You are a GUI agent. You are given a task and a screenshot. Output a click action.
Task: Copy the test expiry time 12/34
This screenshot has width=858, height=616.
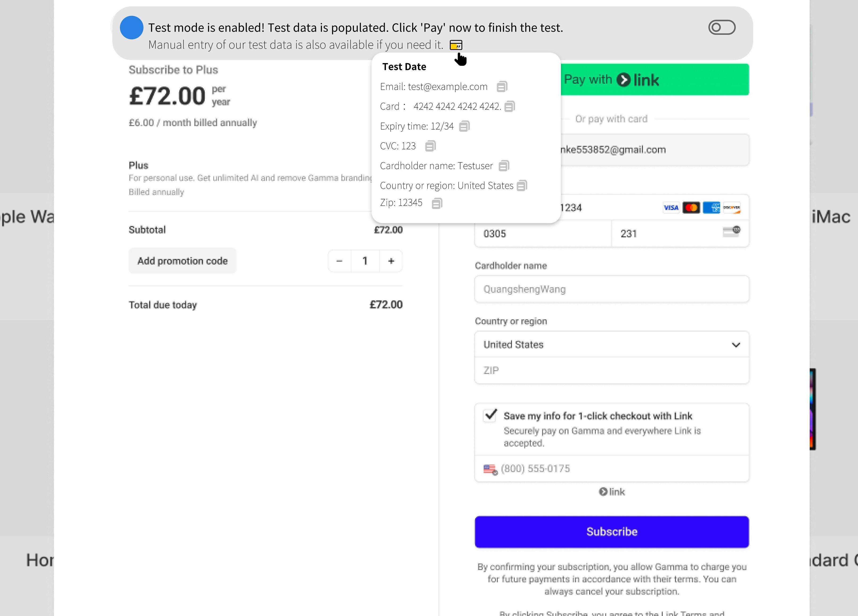[464, 126]
